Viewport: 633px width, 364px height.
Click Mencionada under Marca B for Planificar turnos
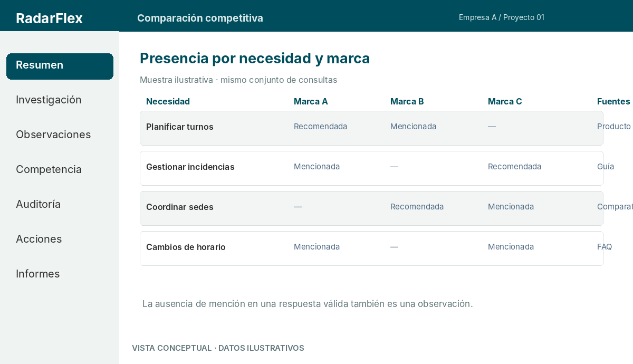coord(413,127)
